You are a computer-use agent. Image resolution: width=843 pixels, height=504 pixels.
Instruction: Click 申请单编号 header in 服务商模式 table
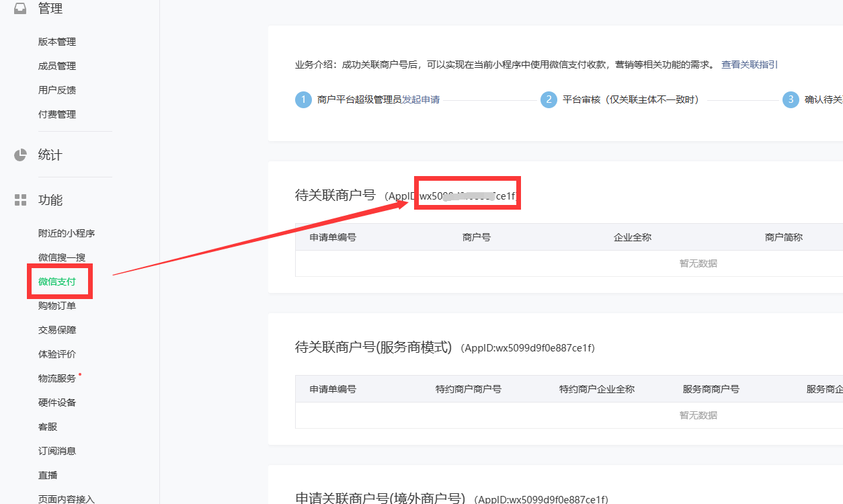pos(333,389)
